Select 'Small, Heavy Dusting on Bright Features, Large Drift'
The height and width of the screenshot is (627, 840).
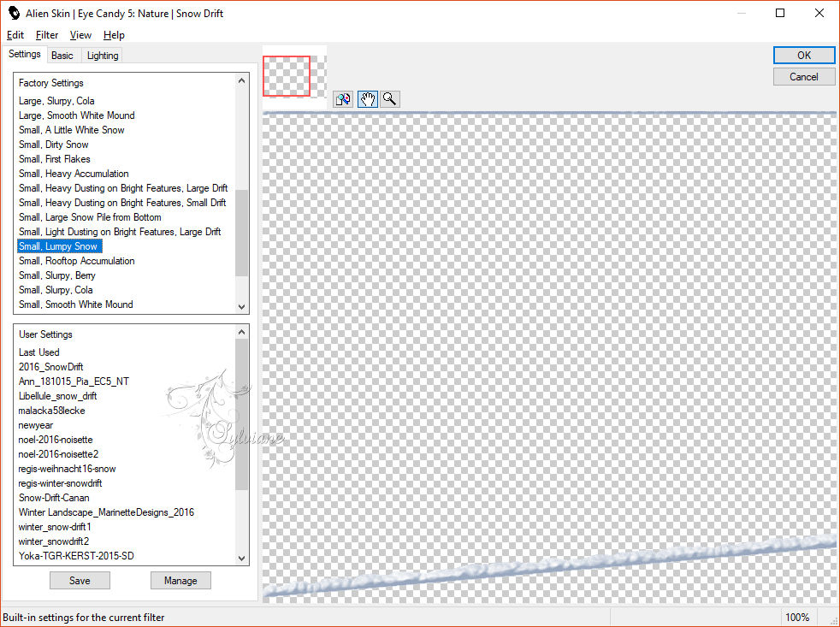(x=123, y=188)
